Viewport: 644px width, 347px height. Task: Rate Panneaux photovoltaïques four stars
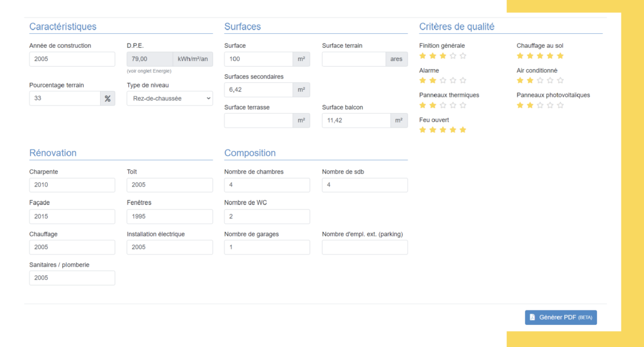pos(550,105)
